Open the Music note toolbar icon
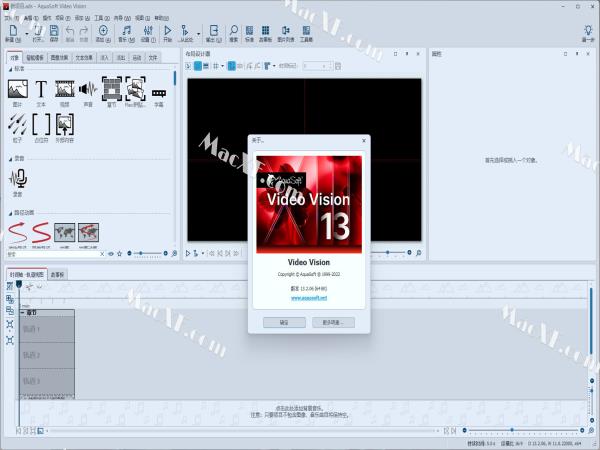This screenshot has height=450, width=600. [126, 31]
